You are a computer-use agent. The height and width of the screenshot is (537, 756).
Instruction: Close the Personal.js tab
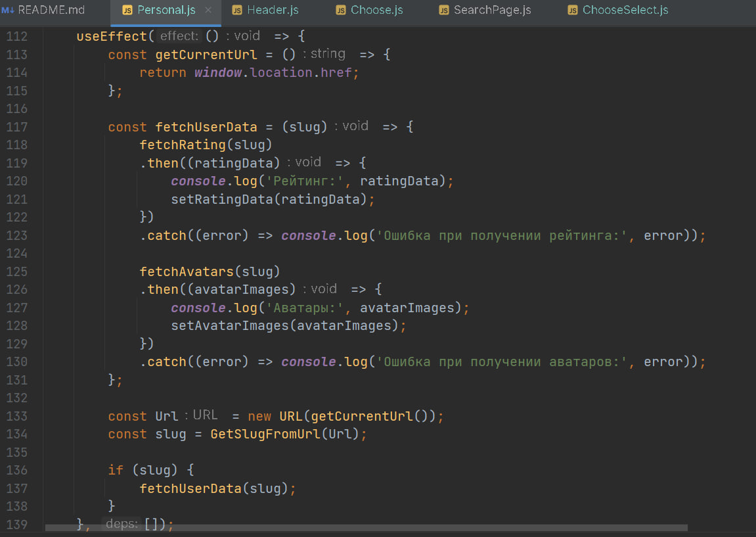[x=208, y=10]
